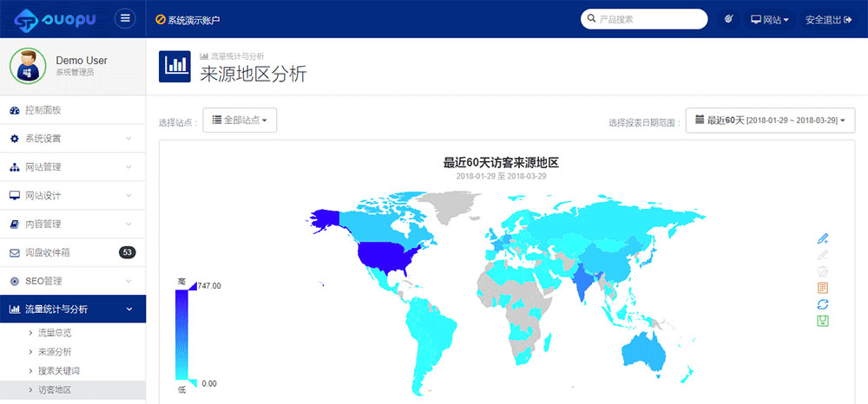Open the 最近60天 date range dropdown
The height and width of the screenshot is (404, 868).
pyautogui.click(x=770, y=120)
